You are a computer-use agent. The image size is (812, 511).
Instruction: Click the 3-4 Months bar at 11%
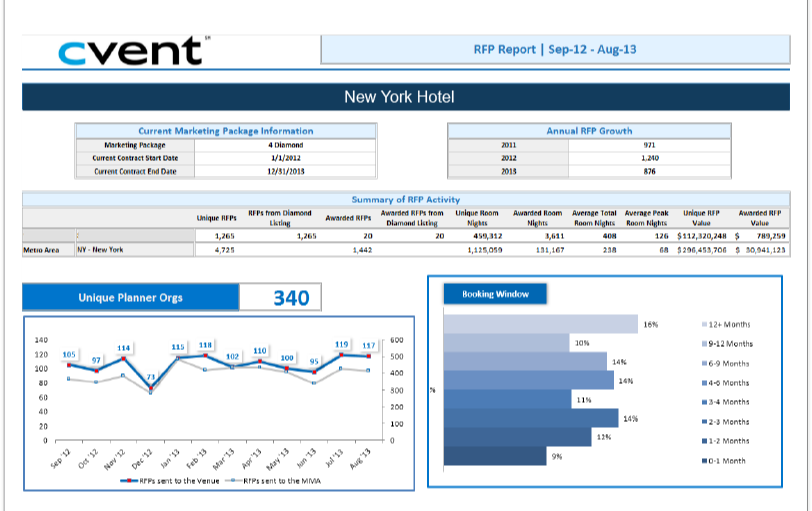pos(508,399)
